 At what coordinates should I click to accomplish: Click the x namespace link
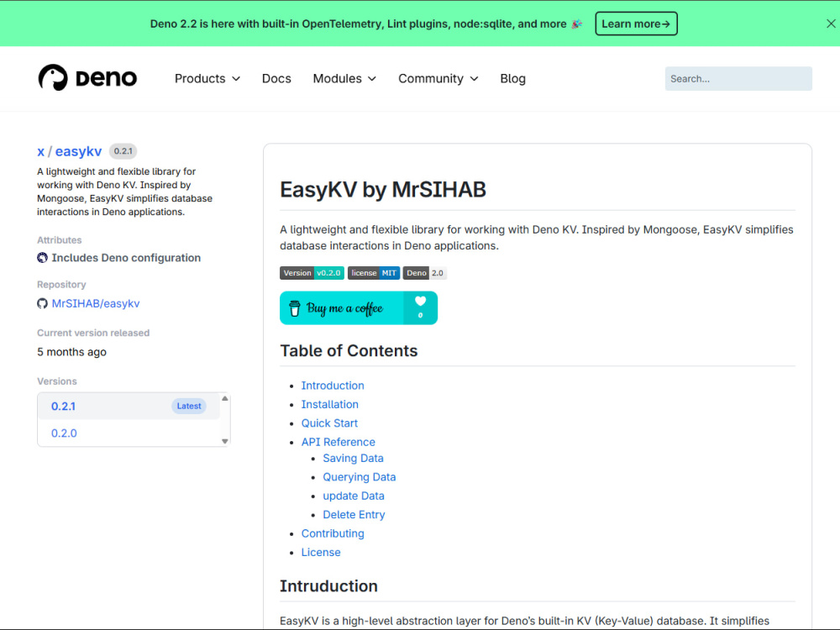tap(40, 151)
